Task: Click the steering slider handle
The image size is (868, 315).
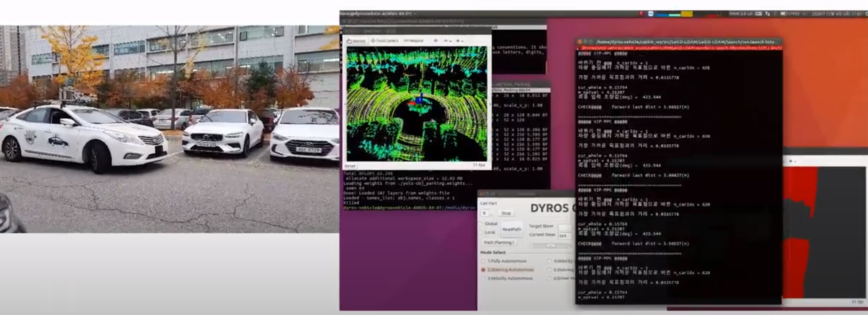Action: 550,246
